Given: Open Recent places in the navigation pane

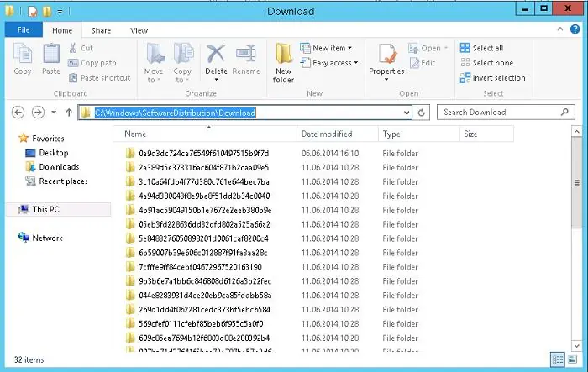Looking at the screenshot, I should [x=56, y=181].
